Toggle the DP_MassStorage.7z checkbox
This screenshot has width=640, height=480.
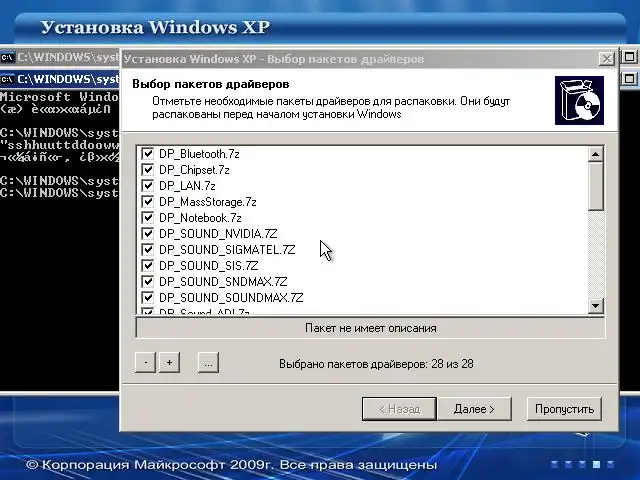[x=147, y=202]
